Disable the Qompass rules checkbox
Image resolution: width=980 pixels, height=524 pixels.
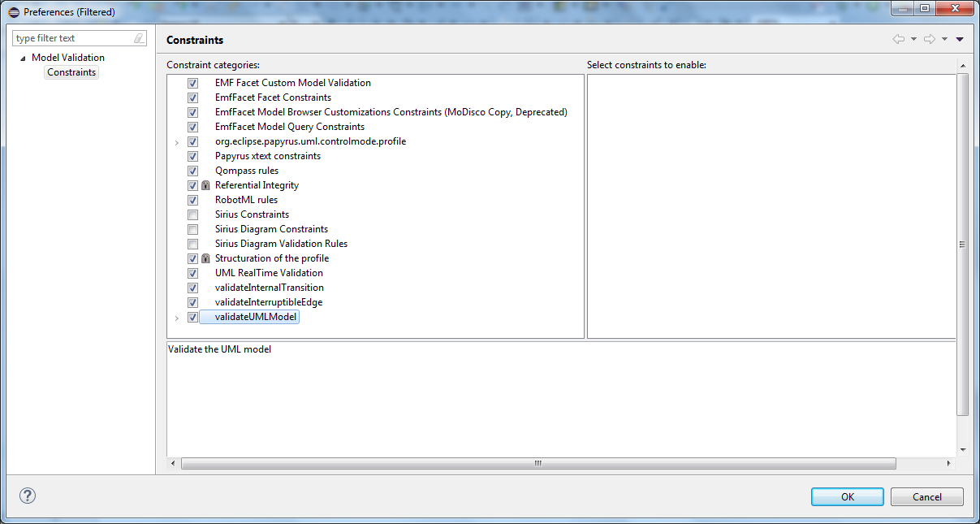(192, 171)
